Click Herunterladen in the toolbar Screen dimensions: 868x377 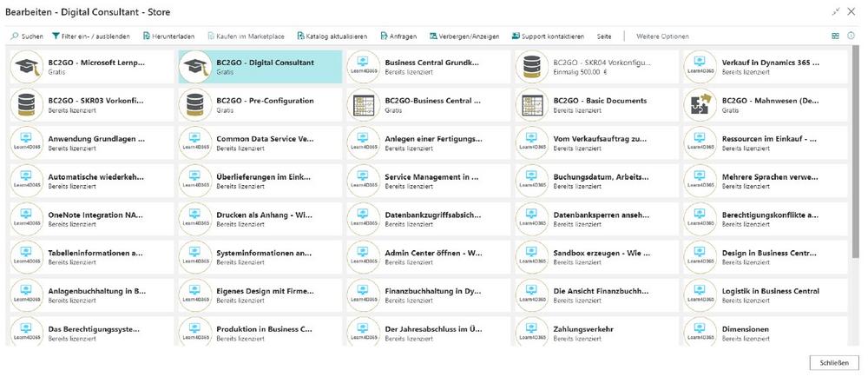coord(168,36)
